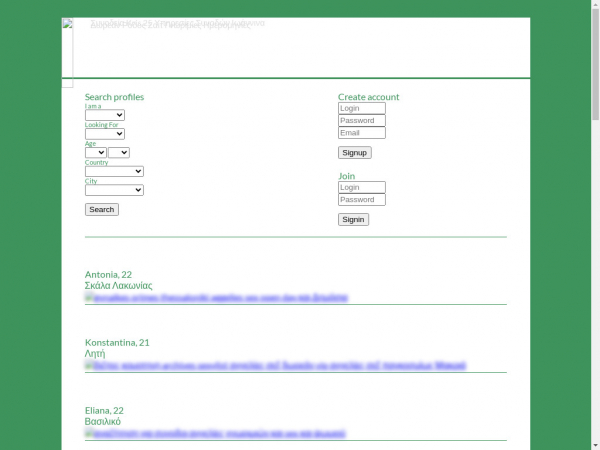Open the "Looking For" dropdown
Image resolution: width=600 pixels, height=450 pixels.
[105, 134]
